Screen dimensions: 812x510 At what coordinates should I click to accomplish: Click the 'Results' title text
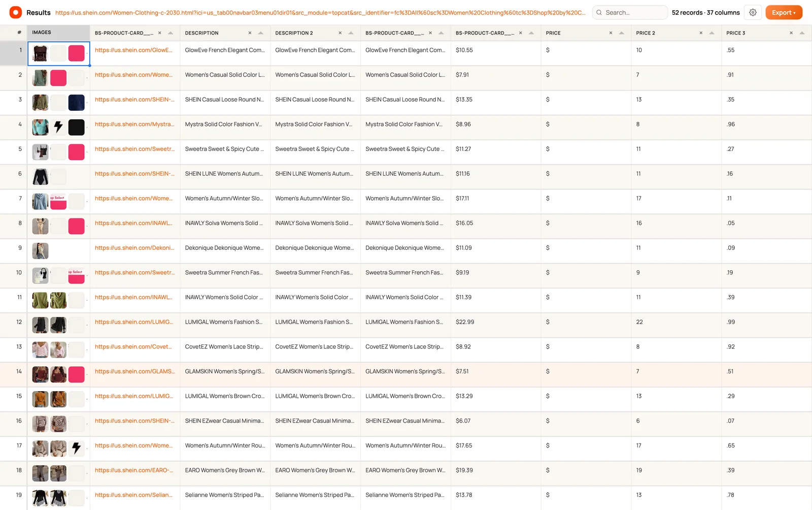(39, 13)
